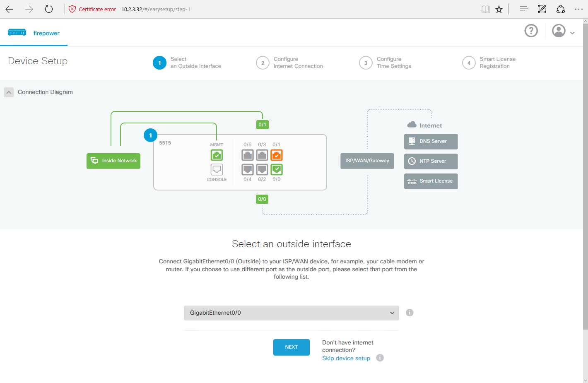Select the 0/4 port in device diagram

(x=248, y=170)
